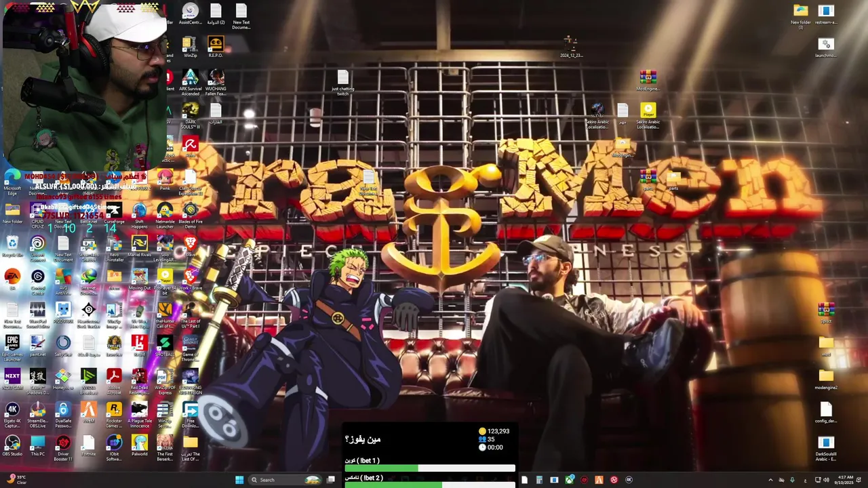Image resolution: width=868 pixels, height=488 pixels.
Task: Launch the Marvel Rivals shortcut
Action: tap(139, 246)
